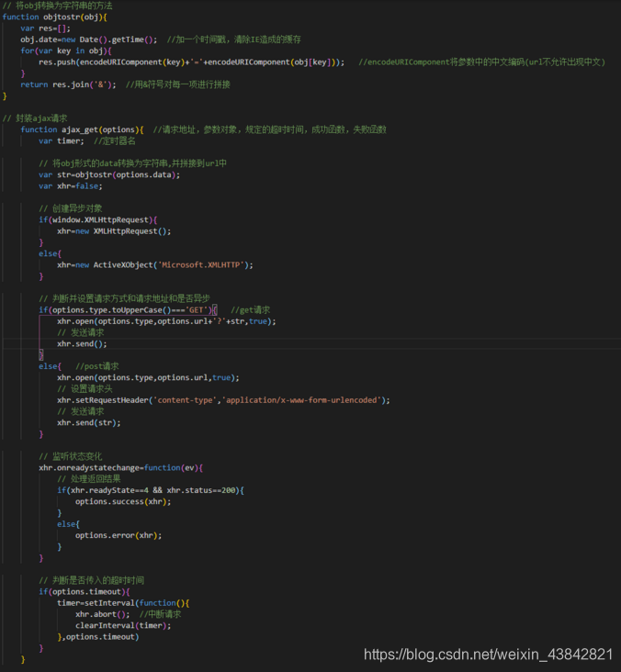Click the 'var timer;' declaration

click(x=62, y=141)
